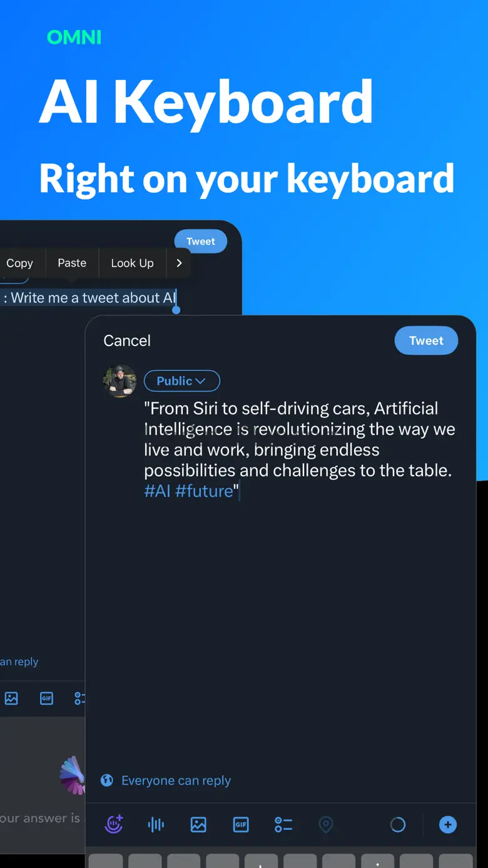Expand more options with the context menu arrow
The width and height of the screenshot is (488, 868).
[179, 263]
